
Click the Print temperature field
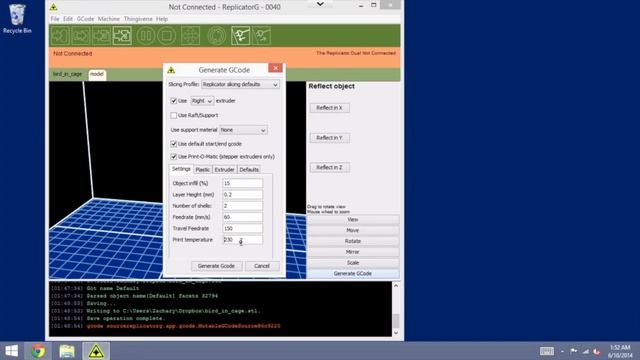(243, 240)
